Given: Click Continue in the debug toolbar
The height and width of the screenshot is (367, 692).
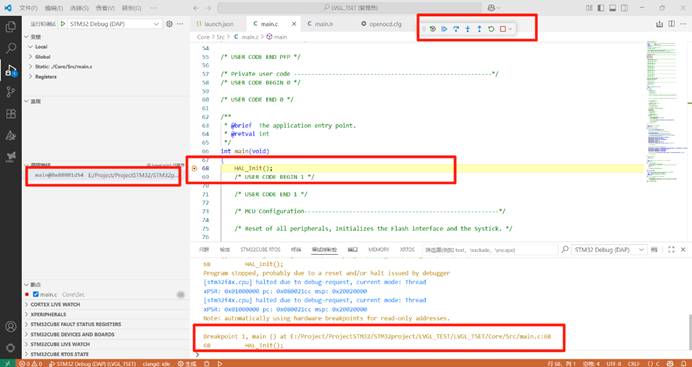Looking at the screenshot, I should pyautogui.click(x=444, y=29).
